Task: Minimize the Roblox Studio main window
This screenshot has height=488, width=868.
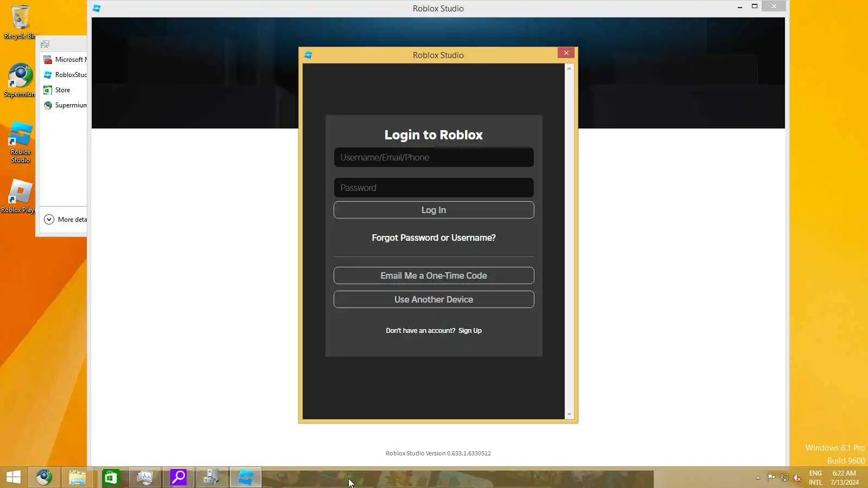Action: 739,7
